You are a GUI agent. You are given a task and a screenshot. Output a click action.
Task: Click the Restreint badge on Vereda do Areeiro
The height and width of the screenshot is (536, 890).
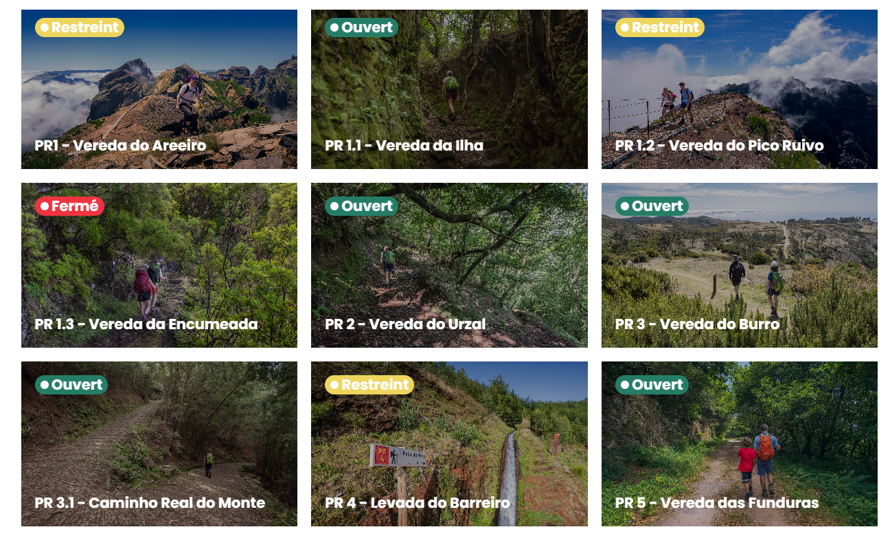79,27
